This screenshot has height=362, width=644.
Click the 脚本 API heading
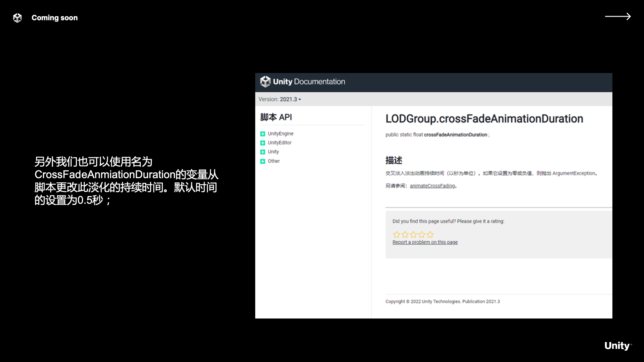tap(276, 117)
